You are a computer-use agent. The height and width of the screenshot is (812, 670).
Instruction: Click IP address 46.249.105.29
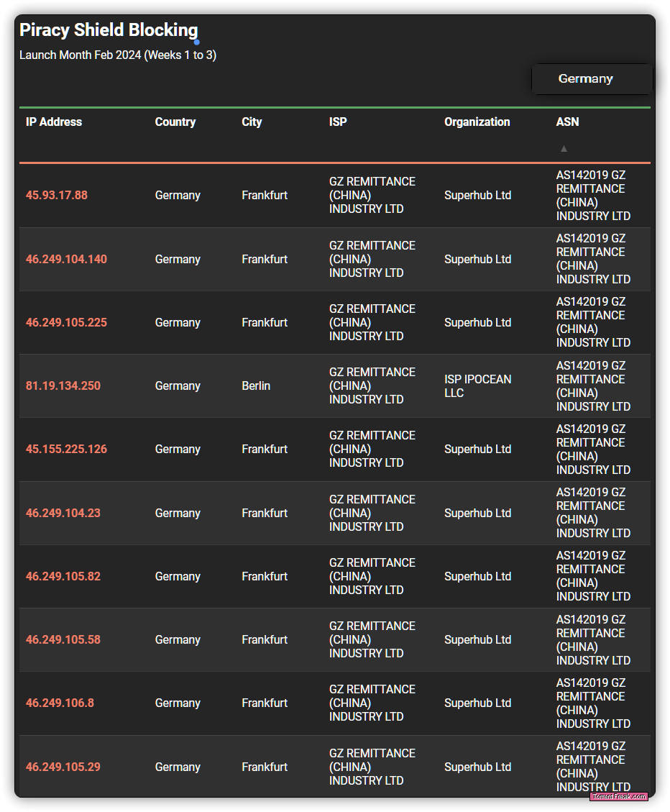pyautogui.click(x=63, y=767)
